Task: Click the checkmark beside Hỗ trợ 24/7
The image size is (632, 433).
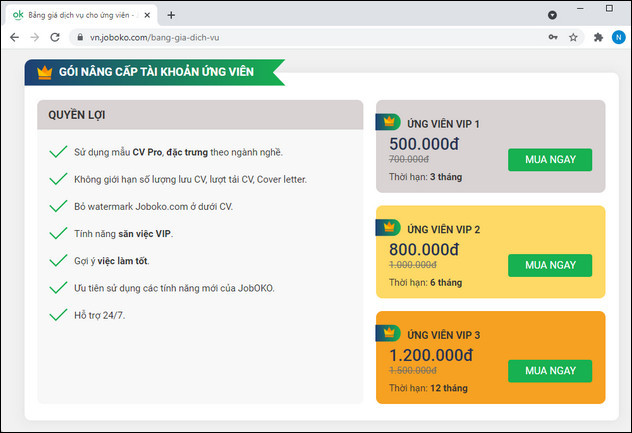Action: pyautogui.click(x=58, y=315)
